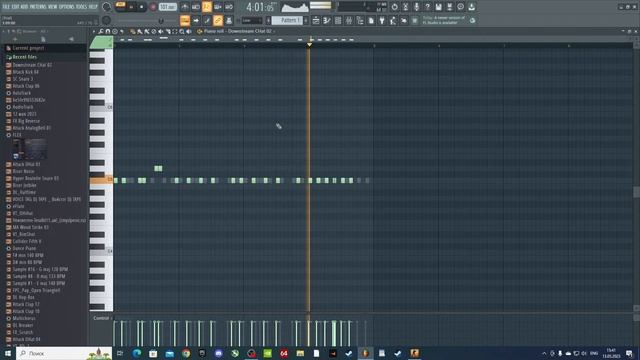Start one-click audio recording microphone icon
Screen dimensions: 640x360
[x=416, y=7]
